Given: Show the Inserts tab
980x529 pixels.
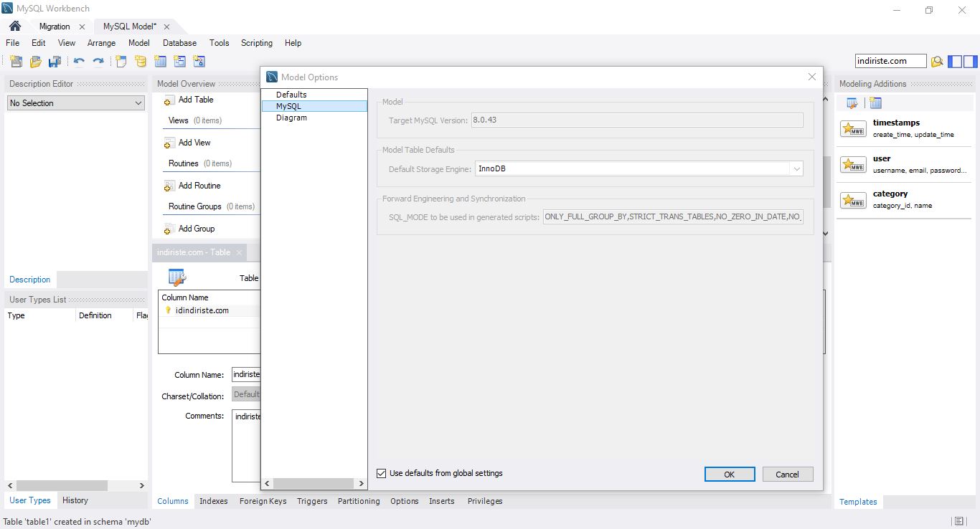Looking at the screenshot, I should point(442,501).
